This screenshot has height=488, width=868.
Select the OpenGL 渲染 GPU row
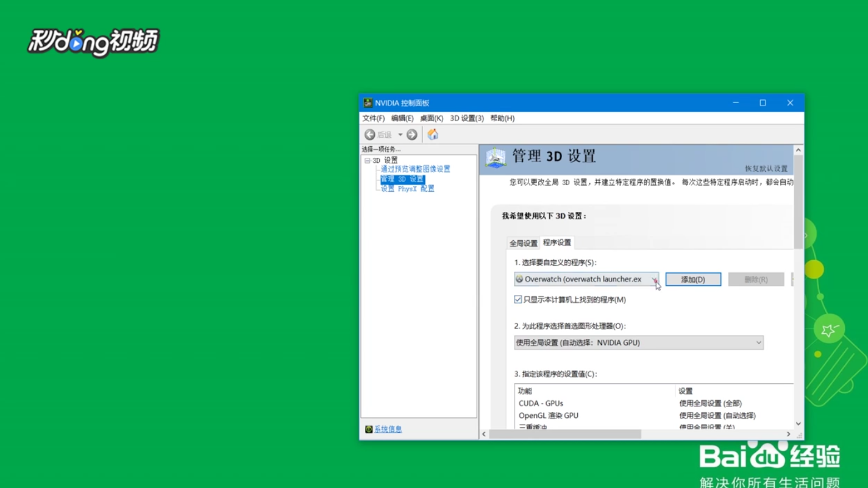tap(655, 416)
